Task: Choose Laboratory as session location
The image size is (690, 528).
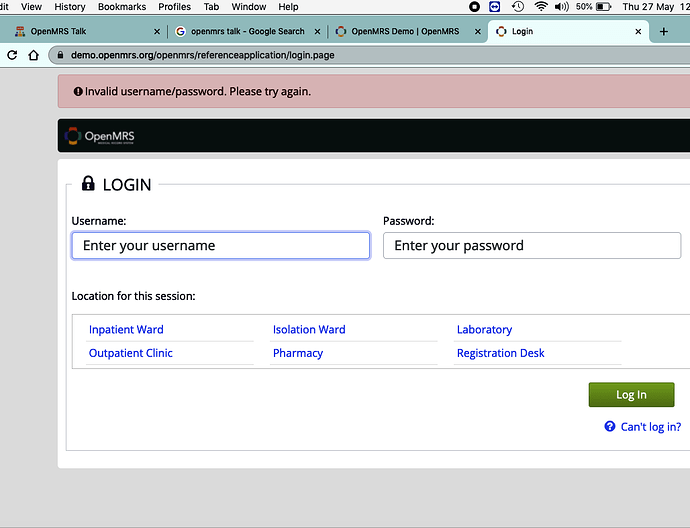Action: 484,330
